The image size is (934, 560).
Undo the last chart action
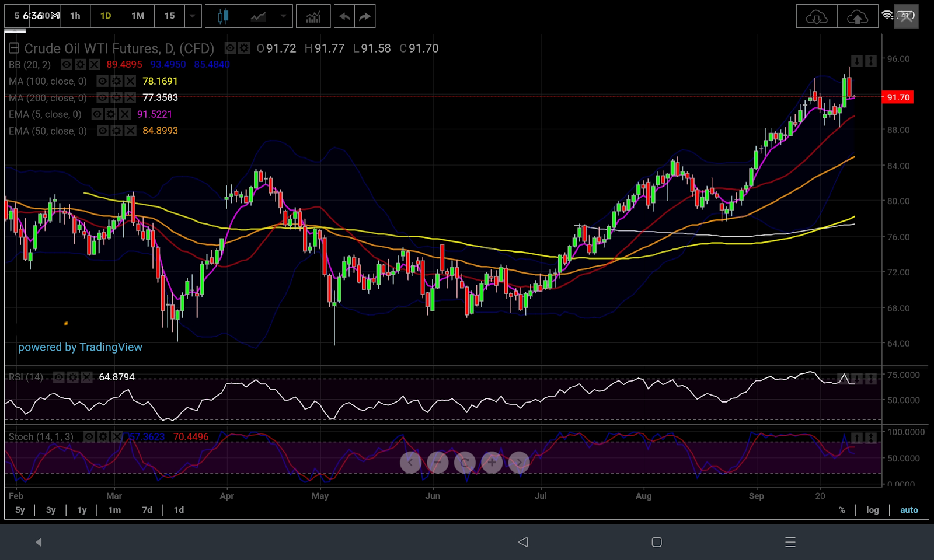(x=344, y=16)
